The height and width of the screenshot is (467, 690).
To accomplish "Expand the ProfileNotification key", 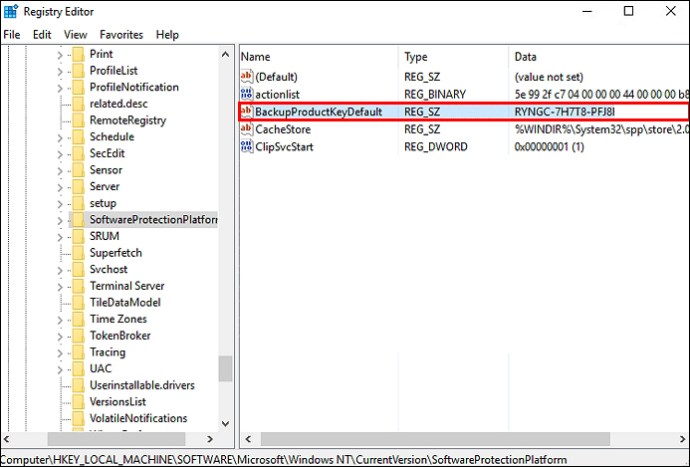I will click(60, 88).
